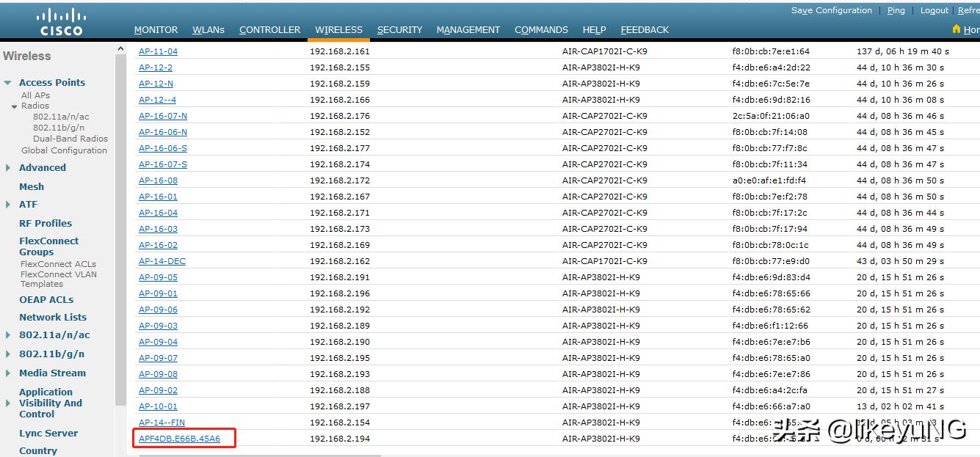Viewport: 980px width, 457px height.
Task: Select IP address 192.168.2.161
Action: click(340, 51)
